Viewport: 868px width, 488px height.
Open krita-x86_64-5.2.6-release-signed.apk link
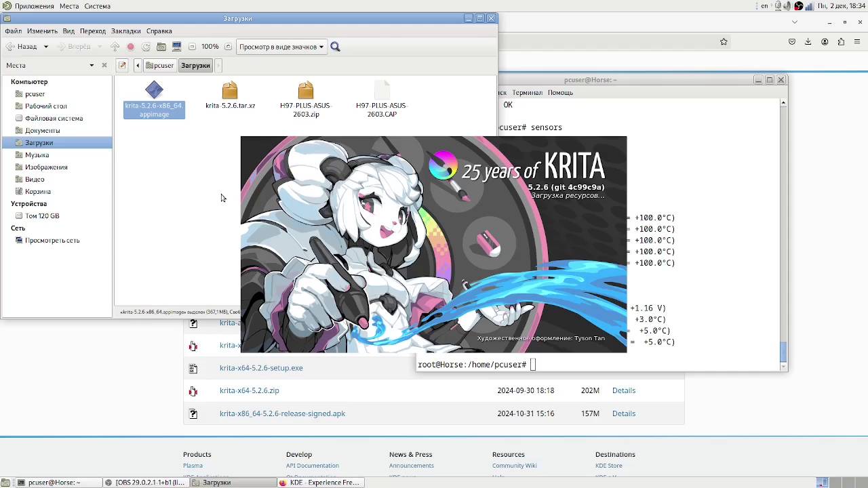tap(282, 413)
